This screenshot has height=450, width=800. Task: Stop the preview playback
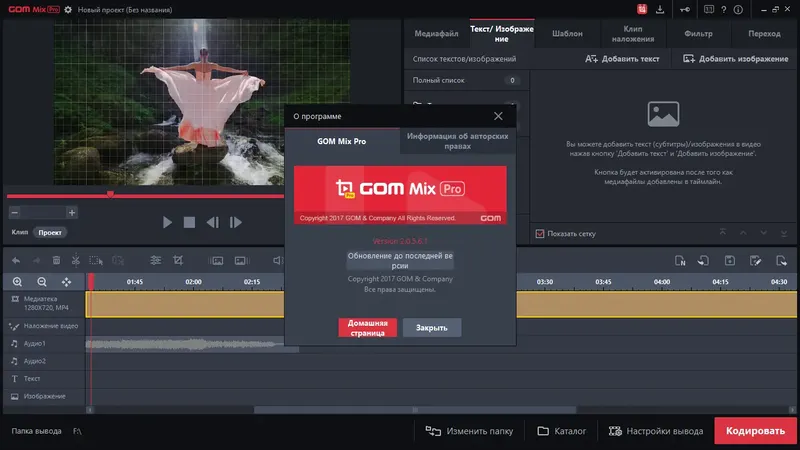(189, 222)
